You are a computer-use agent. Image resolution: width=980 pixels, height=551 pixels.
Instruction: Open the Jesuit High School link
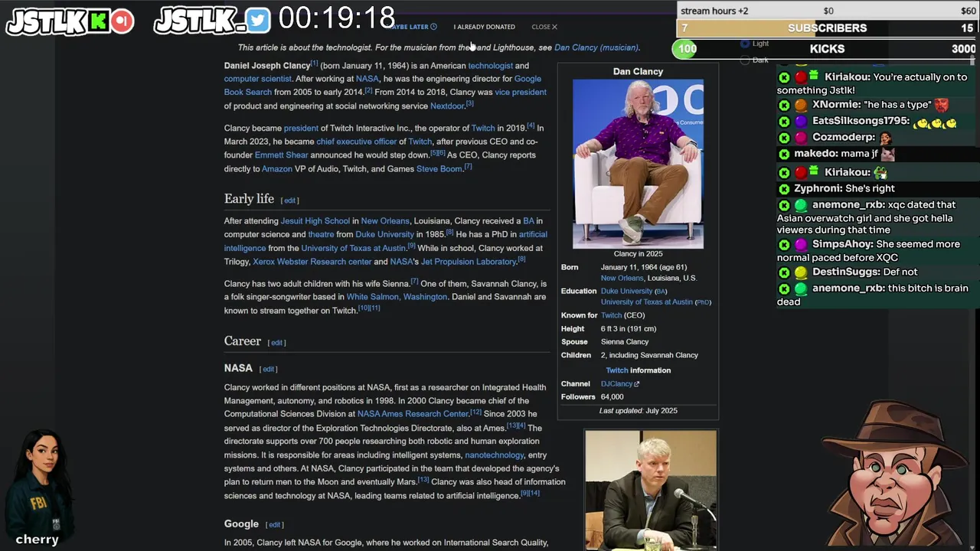pos(315,221)
